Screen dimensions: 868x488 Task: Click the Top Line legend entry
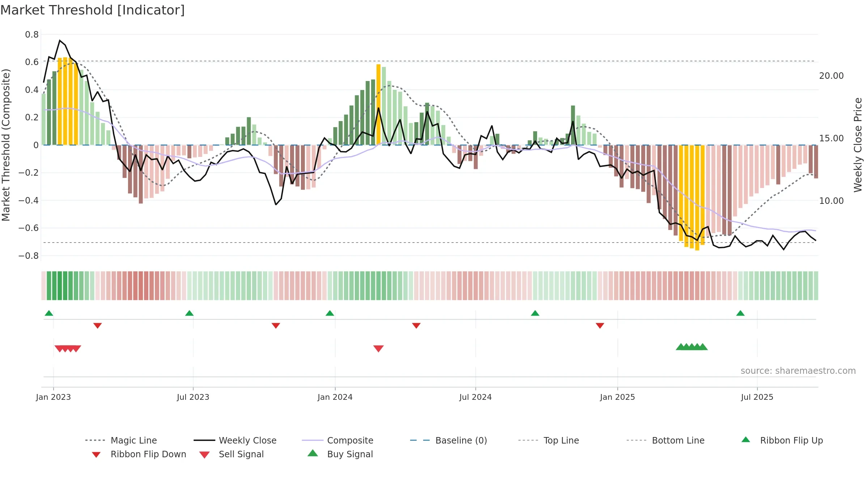coord(548,440)
